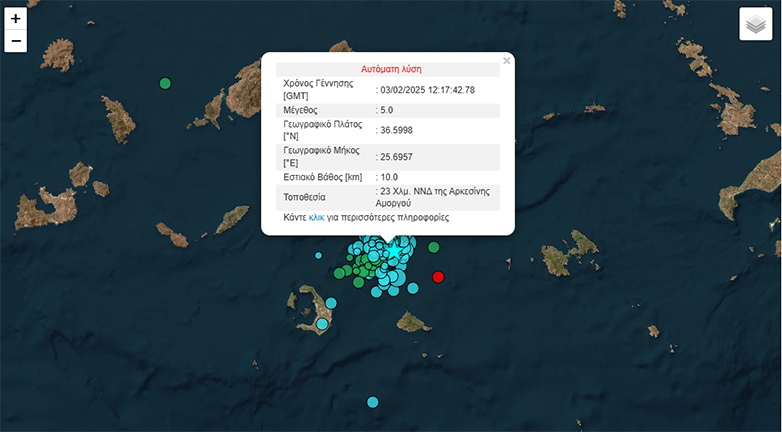Close the earthquake info popup
Image resolution: width=782 pixels, height=432 pixels.
click(506, 61)
